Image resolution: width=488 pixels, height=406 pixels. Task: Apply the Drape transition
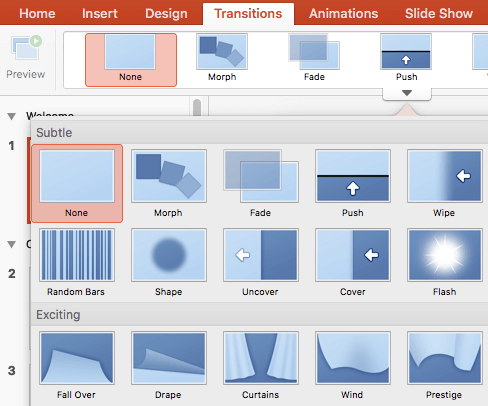click(169, 365)
